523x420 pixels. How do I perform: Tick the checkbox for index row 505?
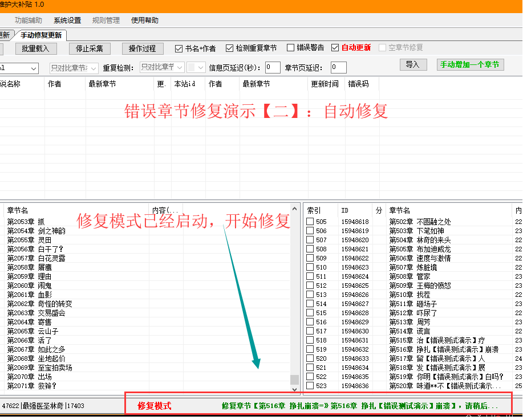310,222
